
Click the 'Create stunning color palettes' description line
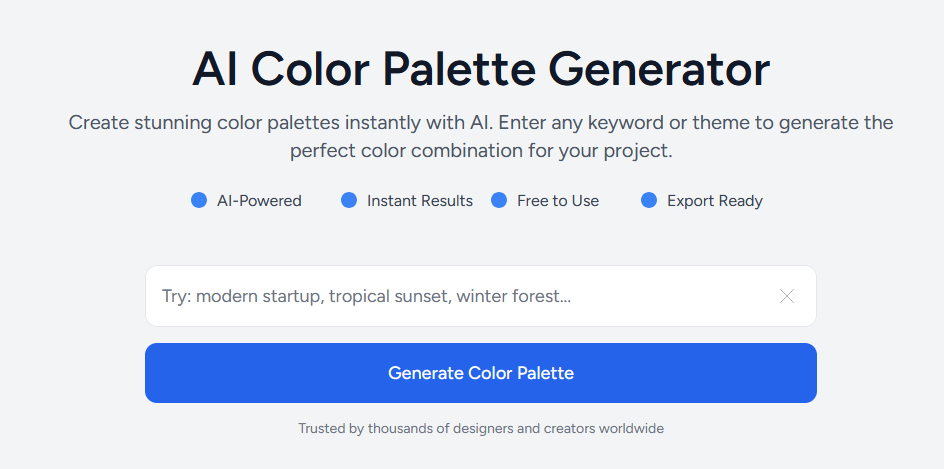pos(480,123)
